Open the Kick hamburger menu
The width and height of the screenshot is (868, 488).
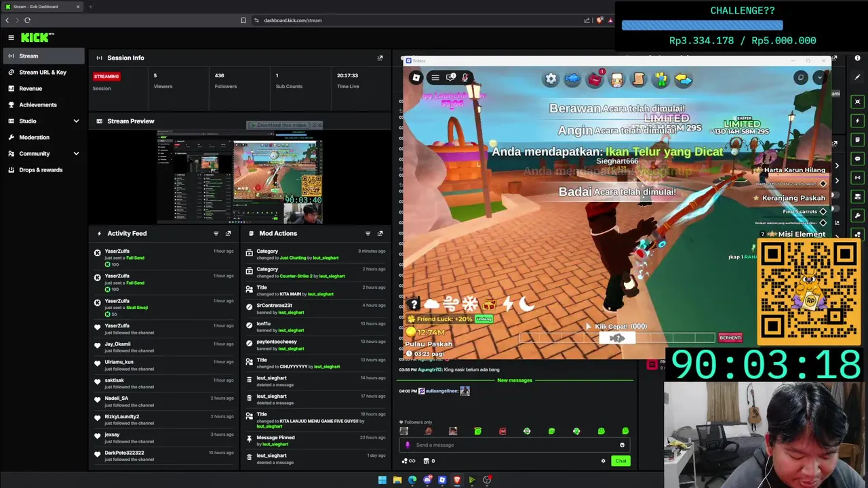11,38
